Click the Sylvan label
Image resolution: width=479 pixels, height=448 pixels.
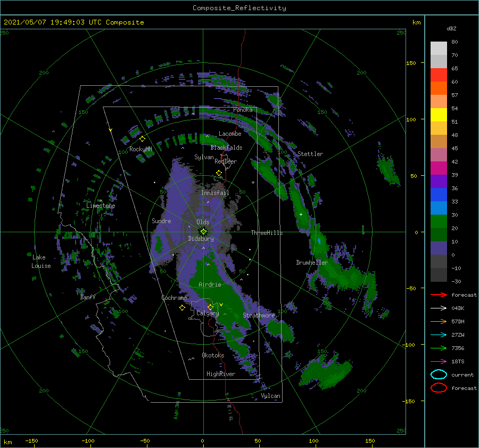(204, 157)
